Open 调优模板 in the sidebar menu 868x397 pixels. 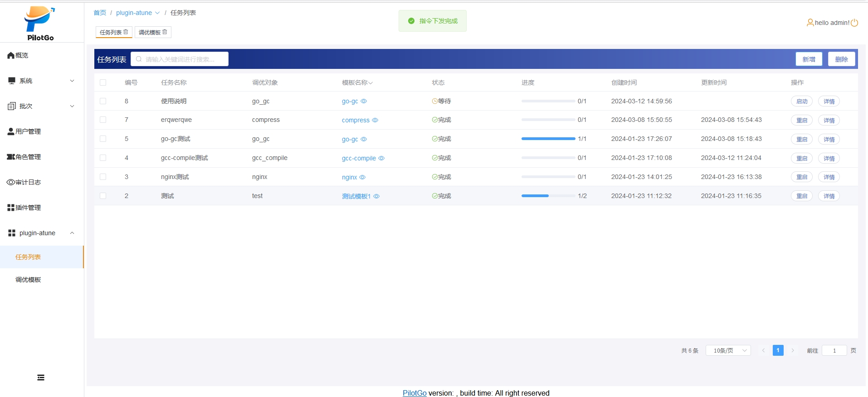pos(28,280)
